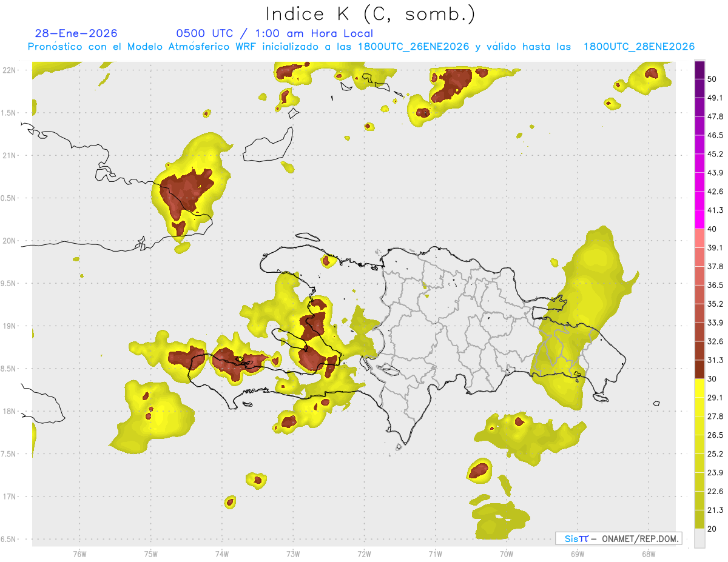This screenshot has height=562, width=728.
Task: Click the "41.3" color scale value
Action: tap(715, 210)
